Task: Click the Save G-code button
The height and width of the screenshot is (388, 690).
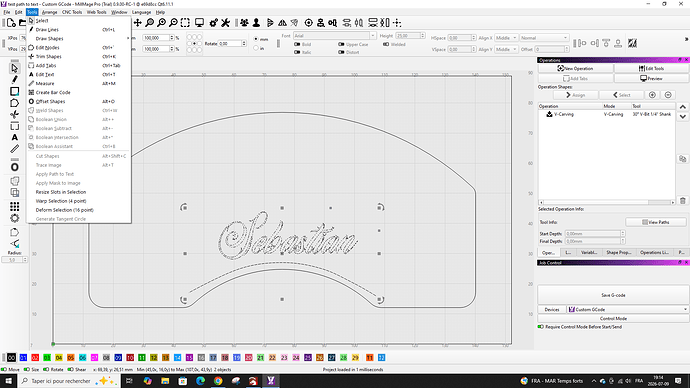Action: pyautogui.click(x=613, y=295)
